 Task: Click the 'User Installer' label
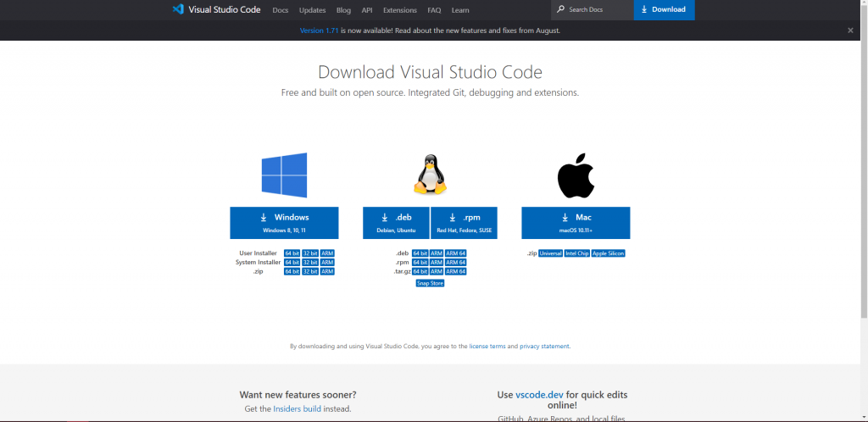click(x=258, y=253)
